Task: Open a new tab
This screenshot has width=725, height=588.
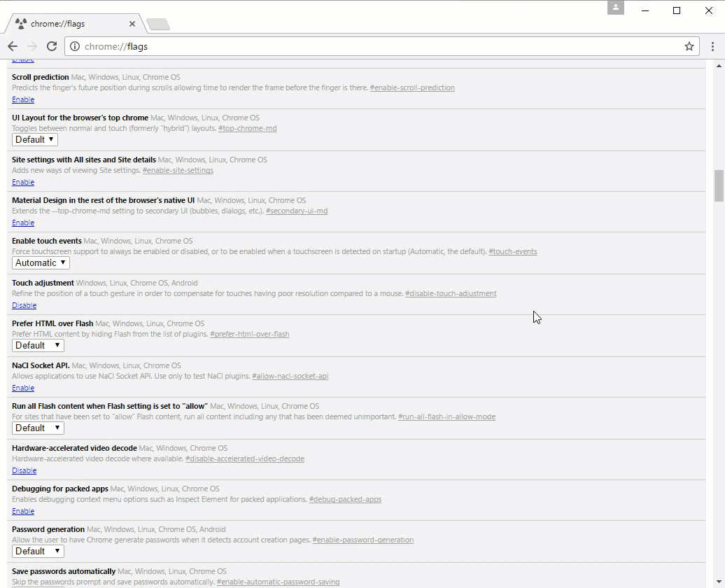Action: tap(158, 24)
